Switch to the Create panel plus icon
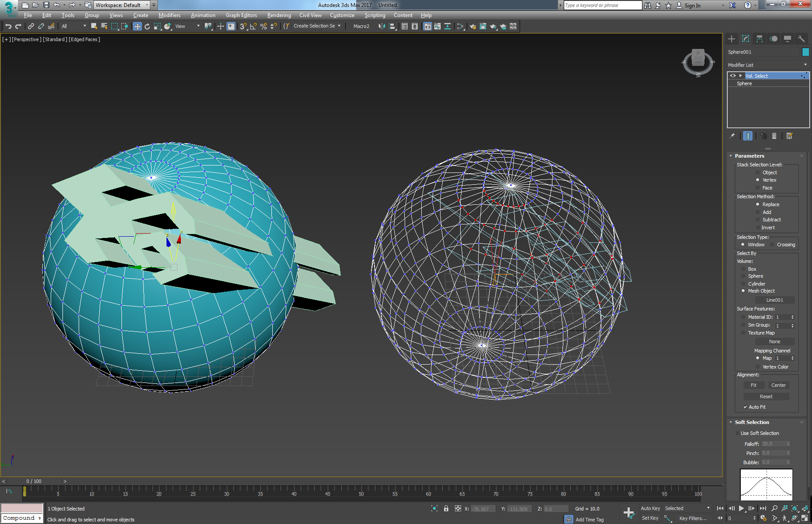This screenshot has height=524, width=812. (732, 39)
